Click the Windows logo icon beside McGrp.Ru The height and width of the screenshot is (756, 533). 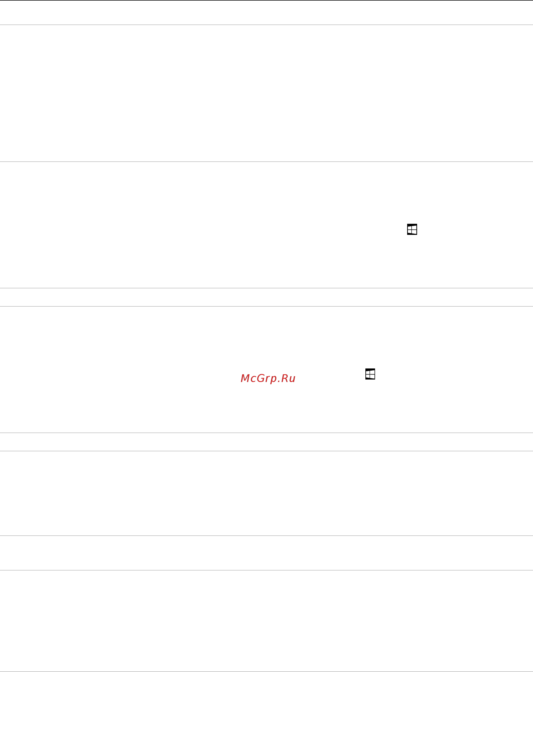(370, 374)
